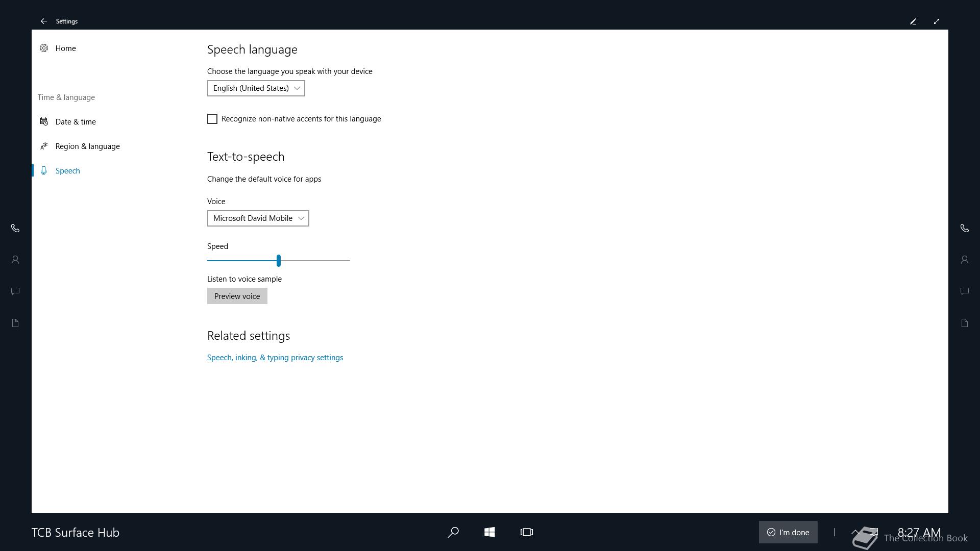Click the I'm done button
This screenshot has height=551, width=980.
pos(788,532)
